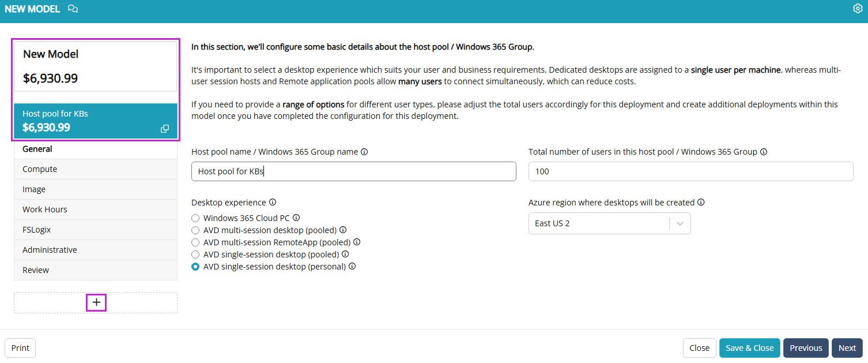Show info icon next to Desktop experience
The image size is (868, 363).
[273, 203]
